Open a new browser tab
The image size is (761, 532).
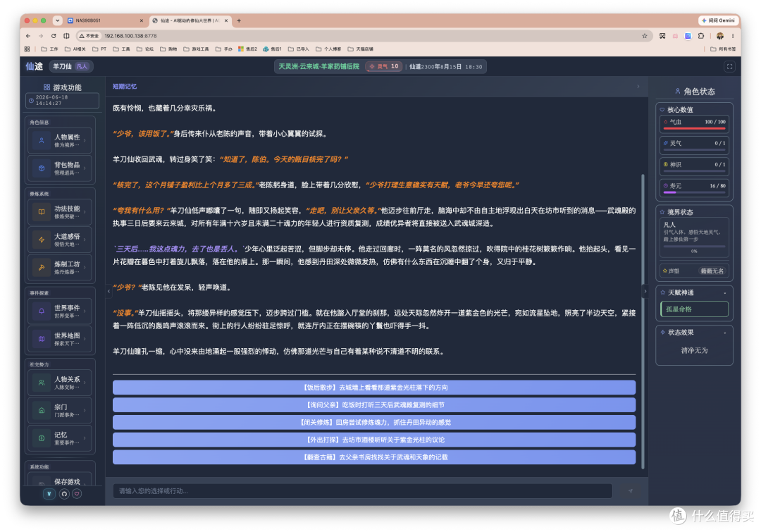(239, 20)
